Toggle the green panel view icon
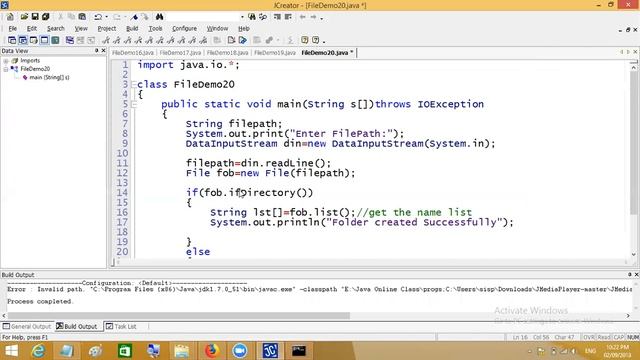This screenshot has height=360, width=640. pyautogui.click(x=55, y=40)
